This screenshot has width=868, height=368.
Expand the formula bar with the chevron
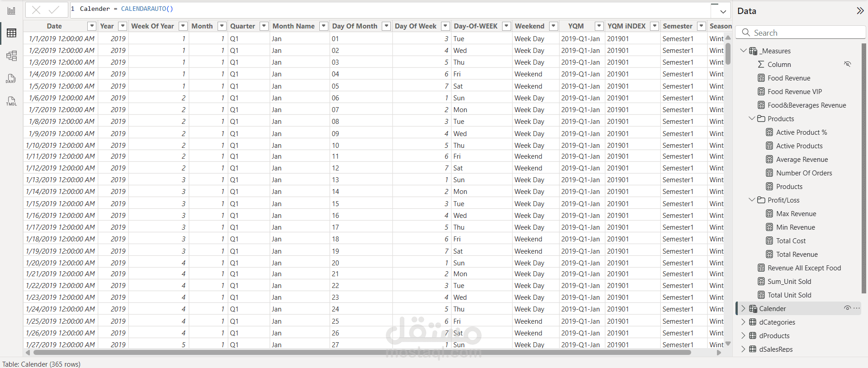tap(723, 12)
